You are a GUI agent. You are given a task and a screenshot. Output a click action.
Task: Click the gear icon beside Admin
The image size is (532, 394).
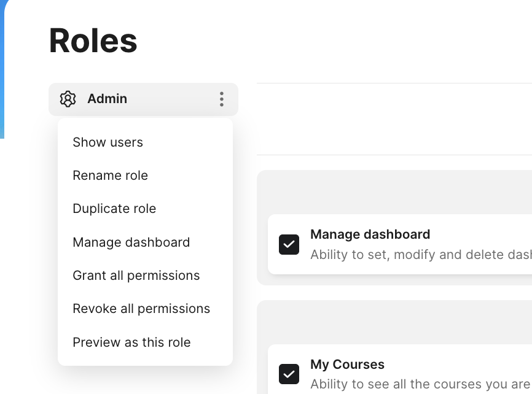coord(68,99)
